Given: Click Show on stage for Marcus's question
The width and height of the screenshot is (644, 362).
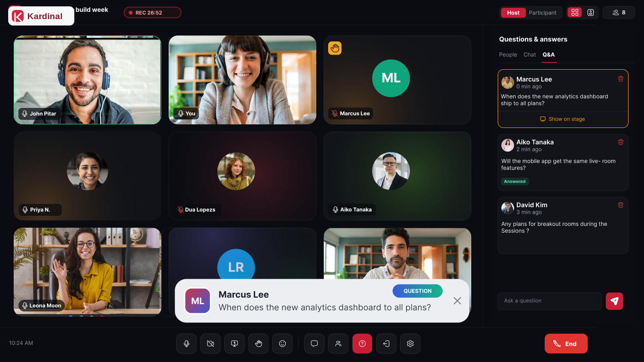Looking at the screenshot, I should (x=562, y=119).
